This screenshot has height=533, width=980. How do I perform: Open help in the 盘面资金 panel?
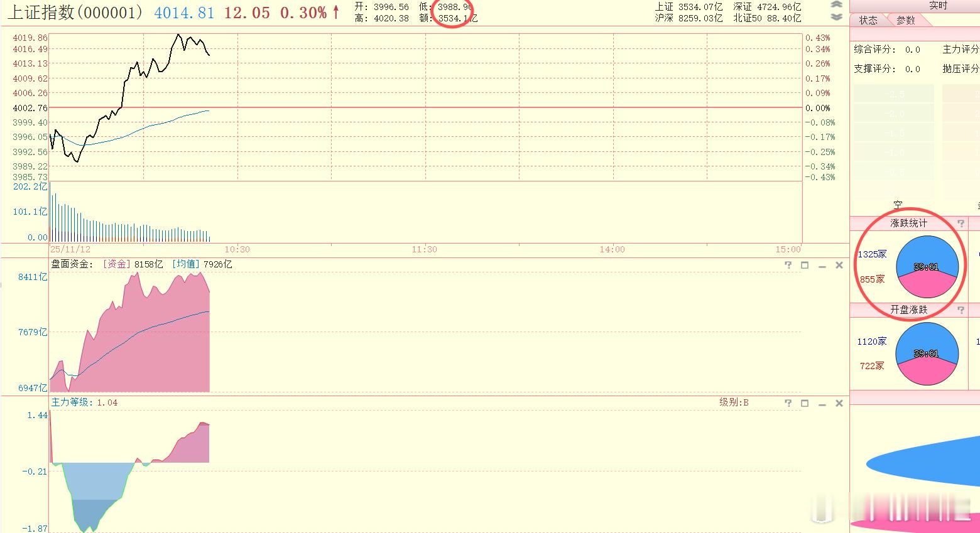tap(788, 265)
